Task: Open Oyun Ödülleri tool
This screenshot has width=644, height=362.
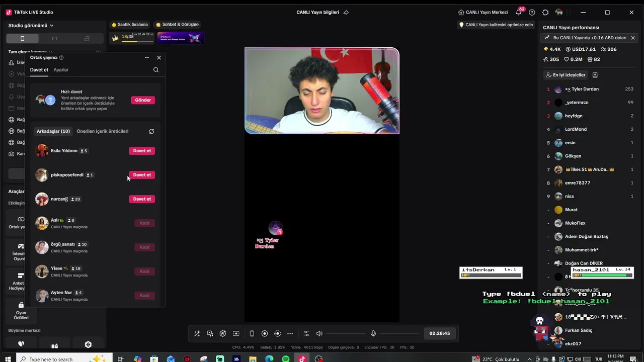Action: [x=21, y=311]
